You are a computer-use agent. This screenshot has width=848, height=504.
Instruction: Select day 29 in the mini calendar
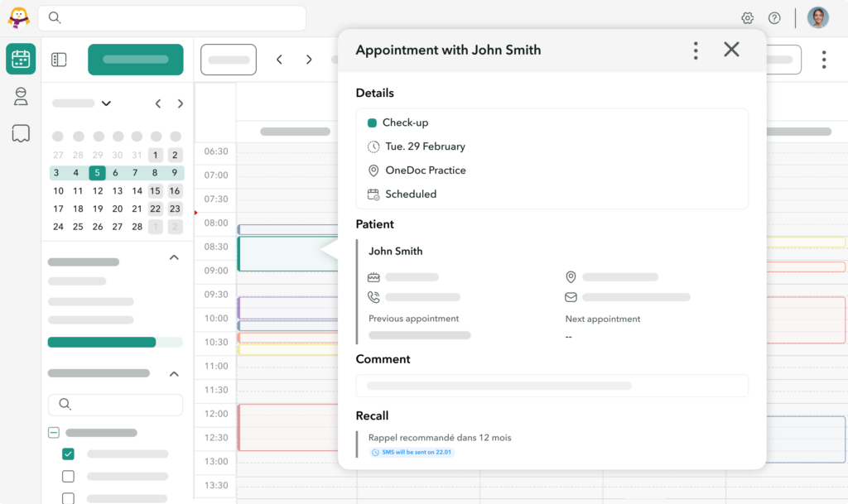point(96,155)
